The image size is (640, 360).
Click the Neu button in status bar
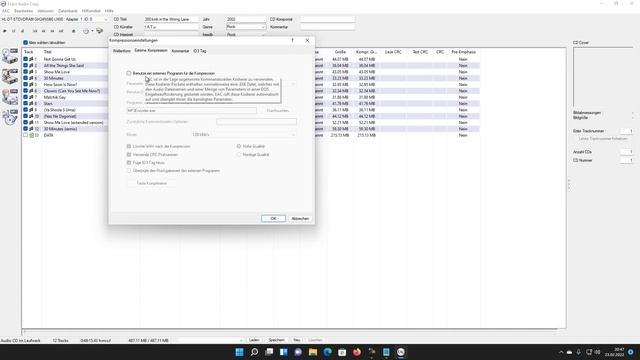pos(297,340)
